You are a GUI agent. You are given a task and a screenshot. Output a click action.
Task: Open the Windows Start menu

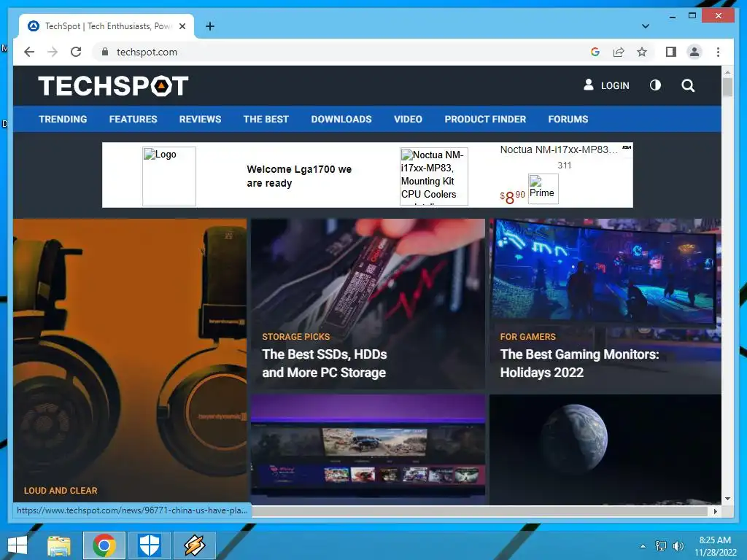tap(18, 545)
